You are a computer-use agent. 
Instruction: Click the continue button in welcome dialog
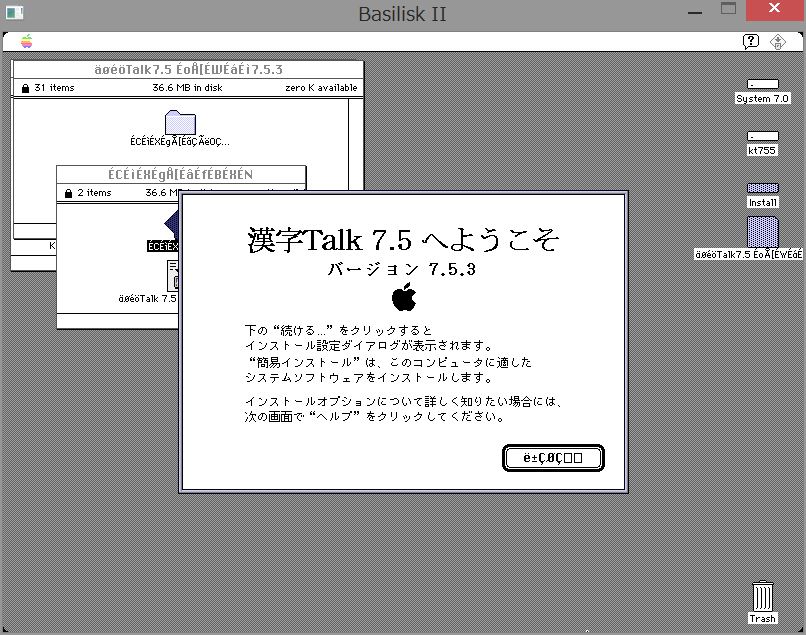[553, 458]
